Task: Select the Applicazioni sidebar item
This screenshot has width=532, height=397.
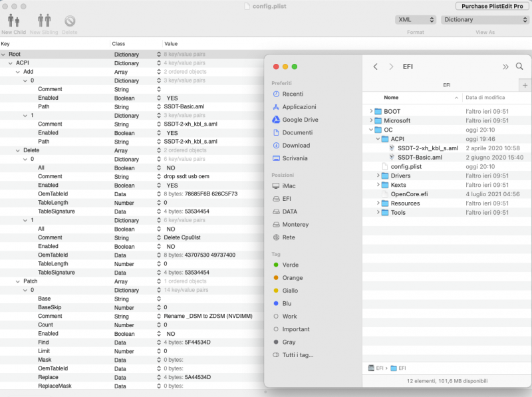Action: click(299, 107)
